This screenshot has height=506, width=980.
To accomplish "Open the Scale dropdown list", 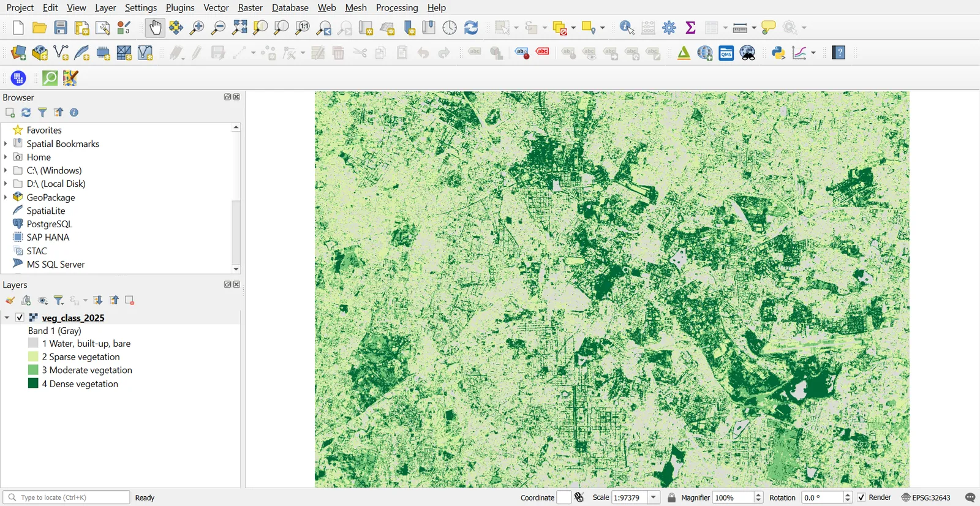I will (x=654, y=497).
